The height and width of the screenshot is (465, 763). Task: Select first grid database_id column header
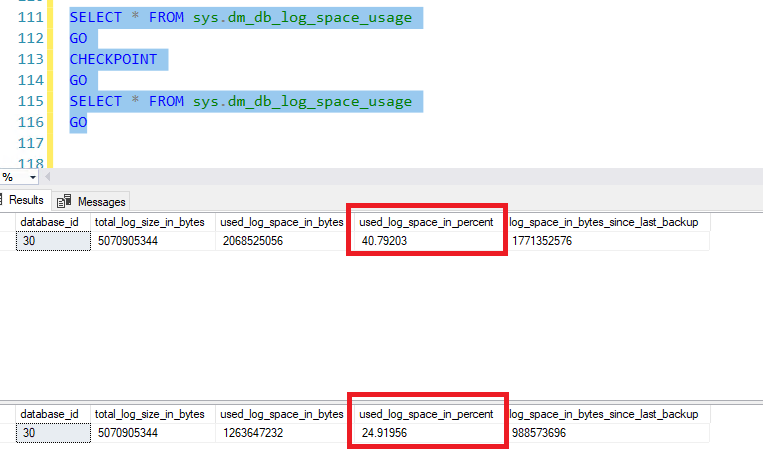[x=53, y=222]
